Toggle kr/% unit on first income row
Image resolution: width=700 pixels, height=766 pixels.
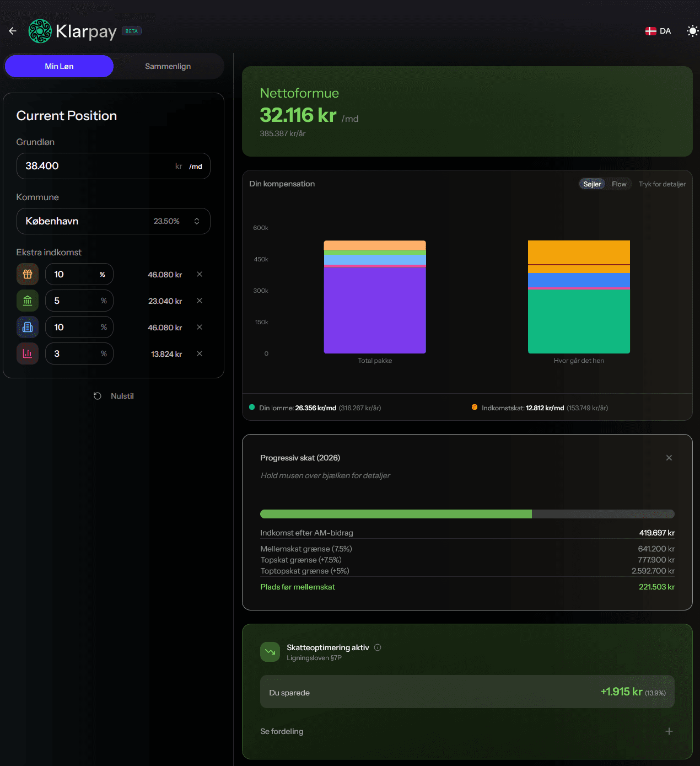tap(103, 275)
